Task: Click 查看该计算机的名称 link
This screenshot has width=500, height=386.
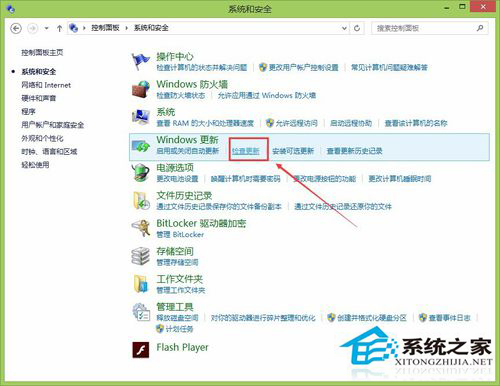Action: [x=416, y=123]
